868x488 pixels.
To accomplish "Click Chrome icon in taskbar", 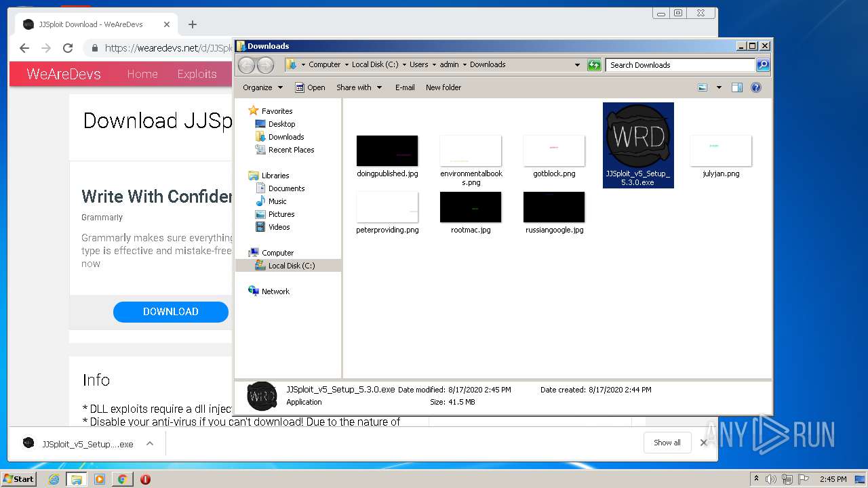I will 122,479.
